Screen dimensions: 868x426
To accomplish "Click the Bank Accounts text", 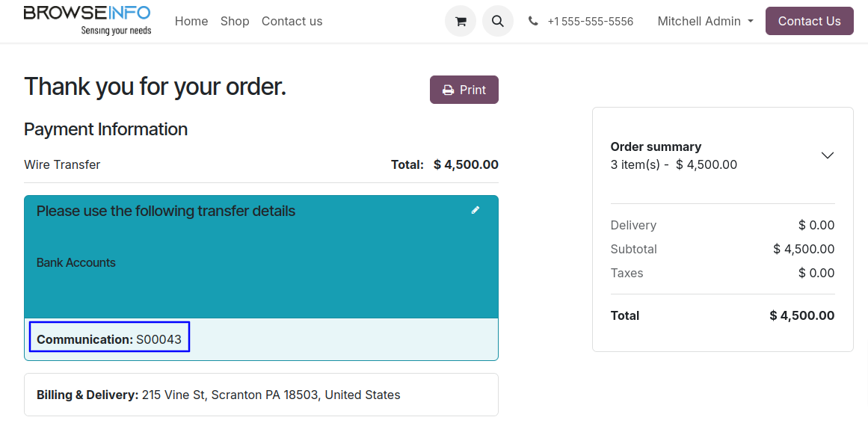I will (76, 262).
